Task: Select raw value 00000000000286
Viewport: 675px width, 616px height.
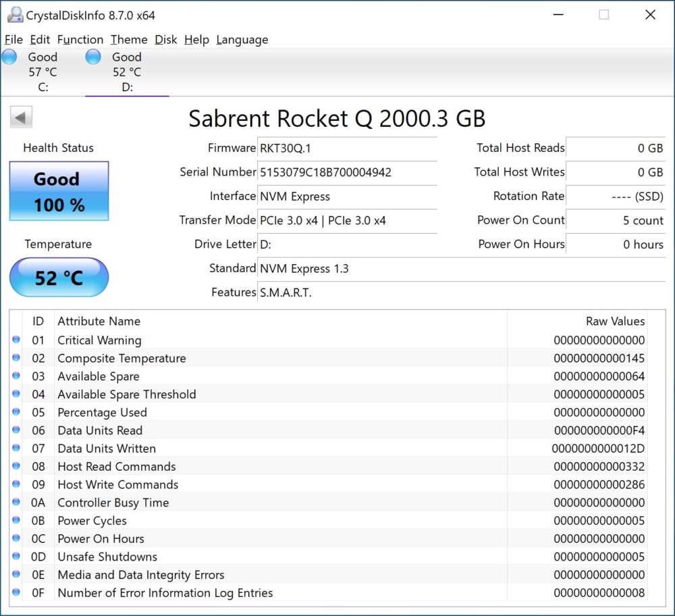Action: pyautogui.click(x=599, y=484)
